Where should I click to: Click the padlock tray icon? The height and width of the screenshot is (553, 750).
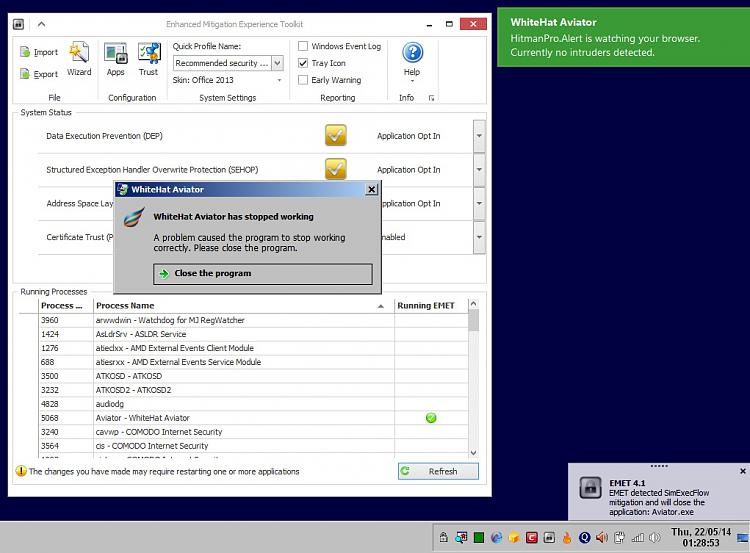pyautogui.click(x=443, y=537)
